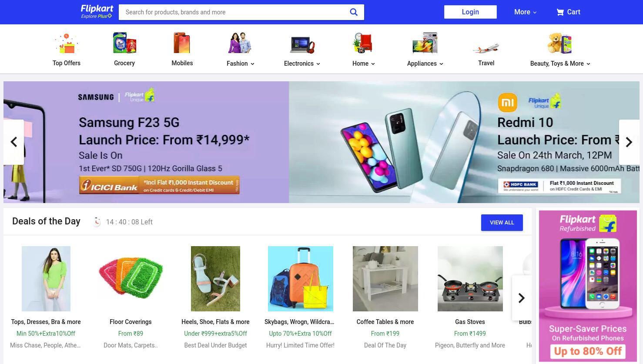Select the Grocery category icon

(x=124, y=43)
